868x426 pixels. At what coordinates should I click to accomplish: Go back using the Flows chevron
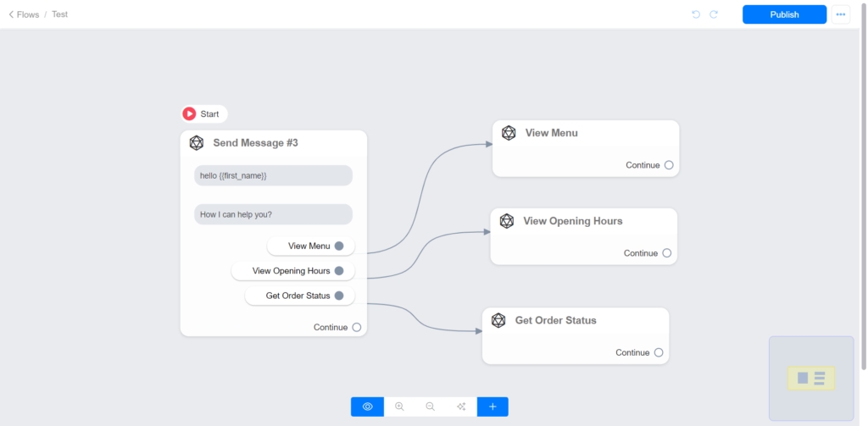[x=12, y=14]
